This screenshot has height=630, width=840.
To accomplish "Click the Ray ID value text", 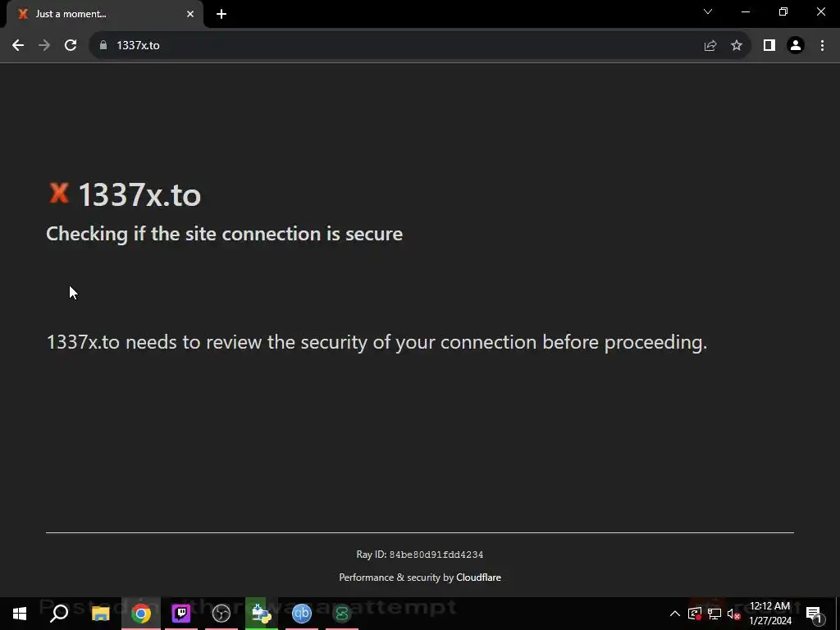I will point(436,555).
